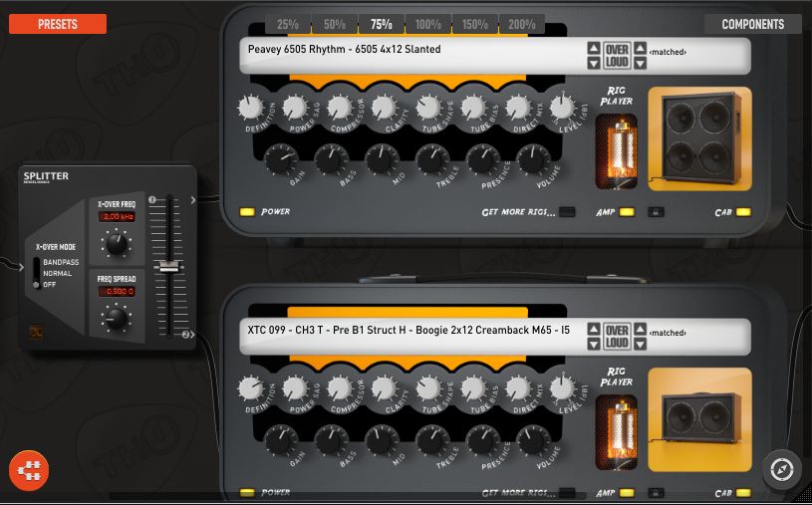Image resolution: width=812 pixels, height=505 pixels.
Task: Click the orange link icon in Splitter
Action: [x=36, y=332]
